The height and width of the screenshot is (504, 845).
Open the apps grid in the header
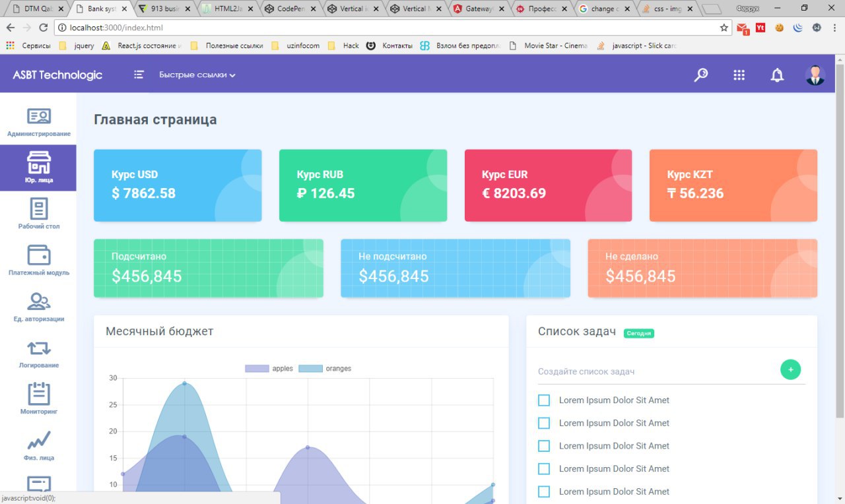pos(739,75)
